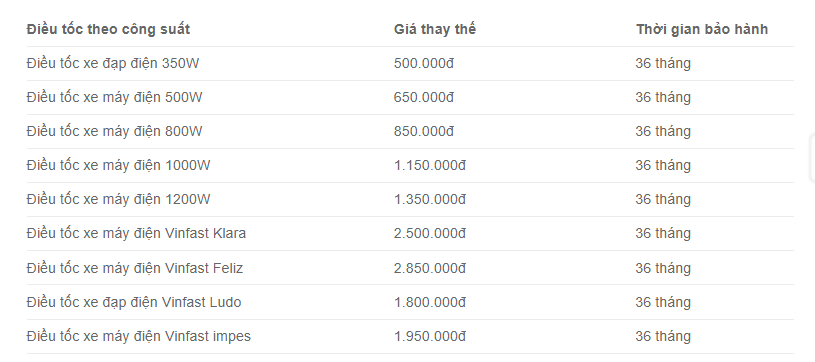
Task: Click the 'Điều tốc theo công suất' column header
Action: pyautogui.click(x=108, y=29)
